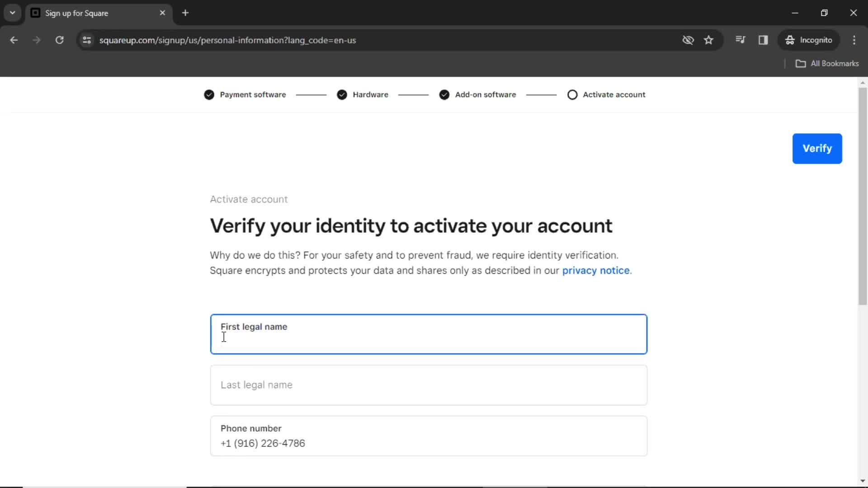868x488 pixels.
Task: Click the Hardware completed step icon
Action: pos(342,95)
